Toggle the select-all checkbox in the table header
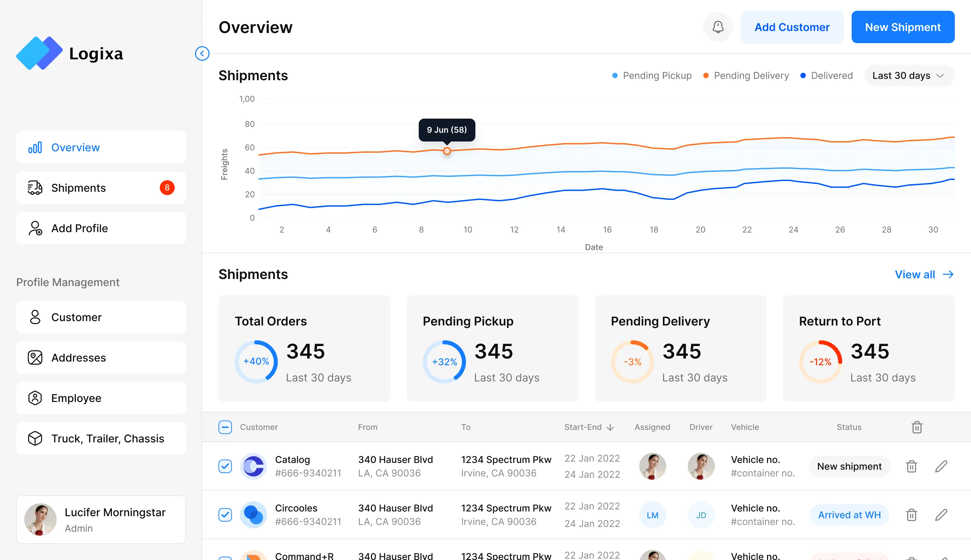Screen dimensions: 971x560 click(225, 427)
